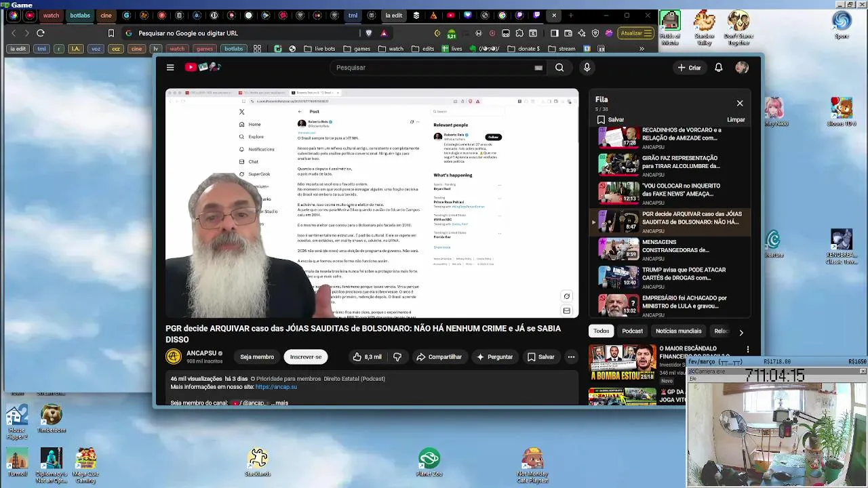The width and height of the screenshot is (868, 488).
Task: Open the donate $ bookmarks folder
Action: tap(524, 49)
